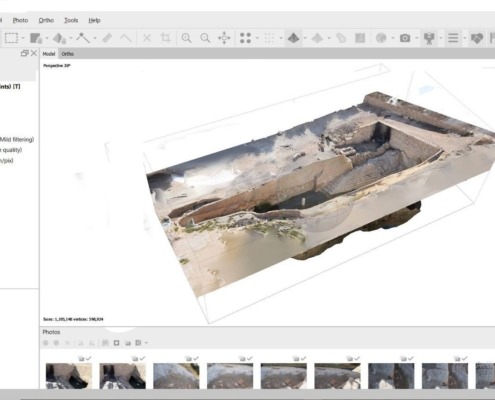This screenshot has width=495, height=400.
Task: Select the 'Mild filtering)' workspace row
Action: tap(17, 139)
